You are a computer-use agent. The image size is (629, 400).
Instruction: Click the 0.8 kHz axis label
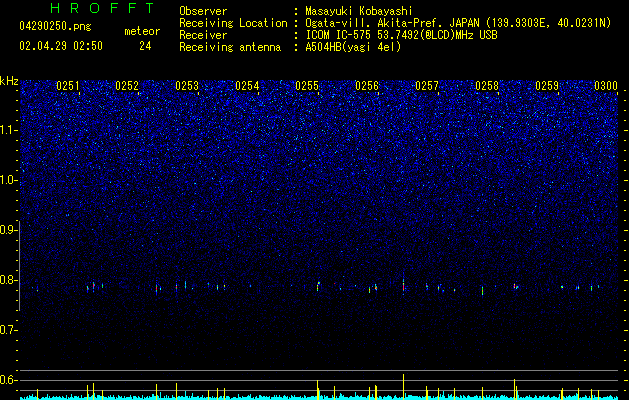[x=8, y=280]
